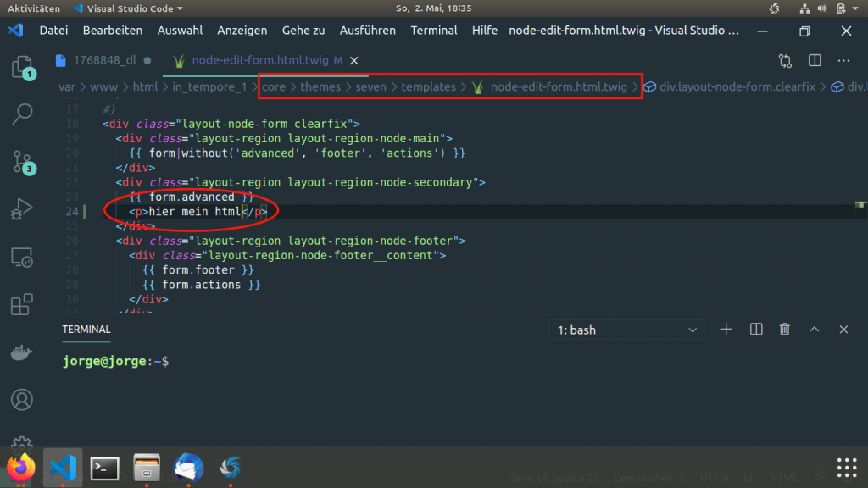Viewport: 868px width, 488px height.
Task: Open the Terminal menu
Action: pyautogui.click(x=433, y=30)
